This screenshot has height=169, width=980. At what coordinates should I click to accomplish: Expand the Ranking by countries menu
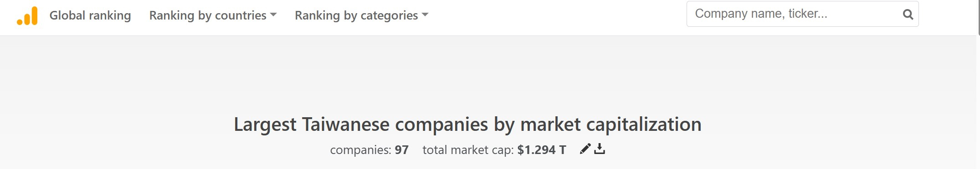click(213, 15)
